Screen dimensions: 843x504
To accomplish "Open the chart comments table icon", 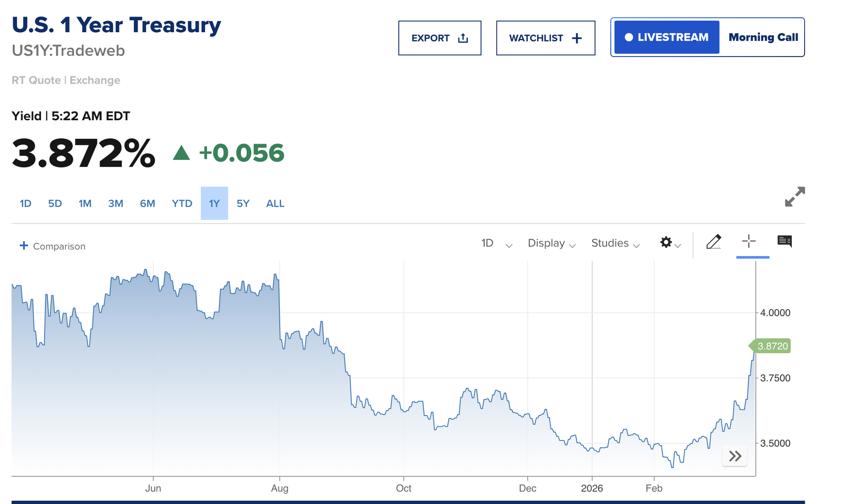I will 785,241.
